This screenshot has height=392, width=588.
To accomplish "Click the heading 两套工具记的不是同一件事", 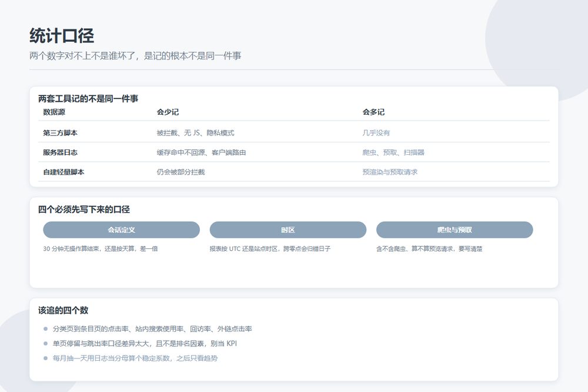I will (88, 99).
